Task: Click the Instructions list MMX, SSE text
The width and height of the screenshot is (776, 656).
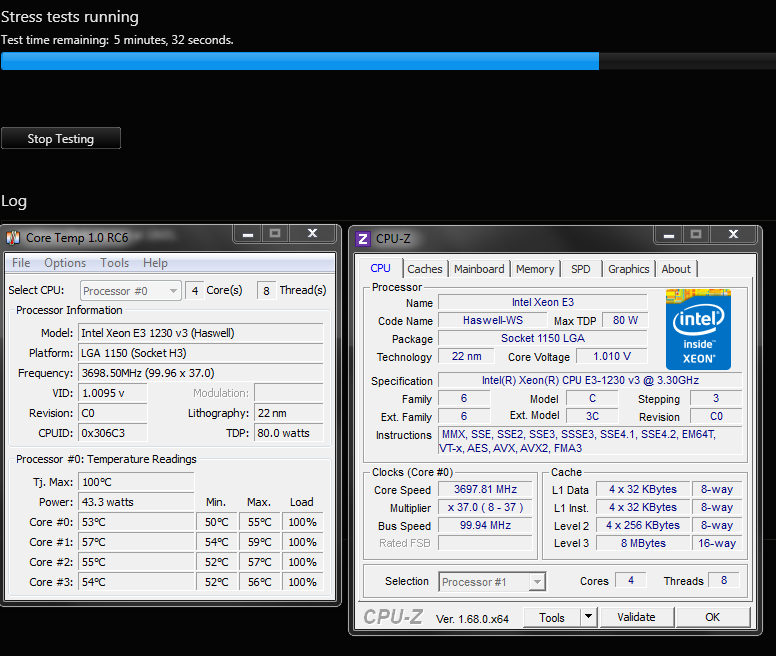Action: coord(590,441)
